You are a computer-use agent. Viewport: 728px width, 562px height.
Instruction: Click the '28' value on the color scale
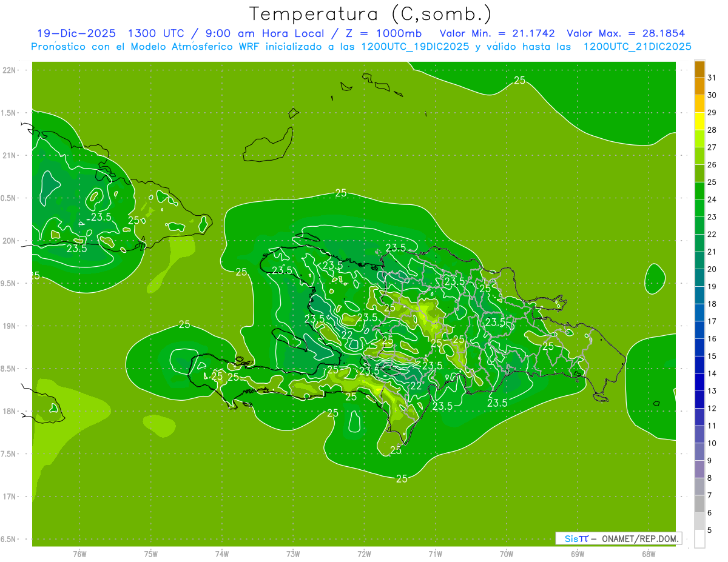pos(712,130)
